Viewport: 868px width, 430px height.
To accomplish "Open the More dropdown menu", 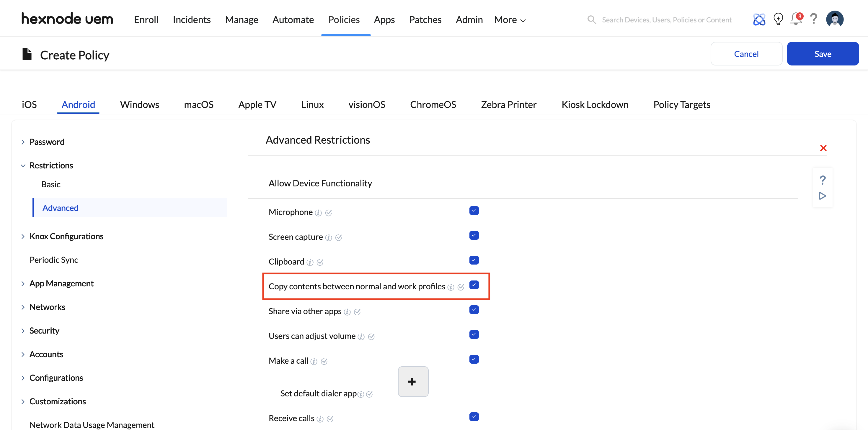I will tap(510, 20).
